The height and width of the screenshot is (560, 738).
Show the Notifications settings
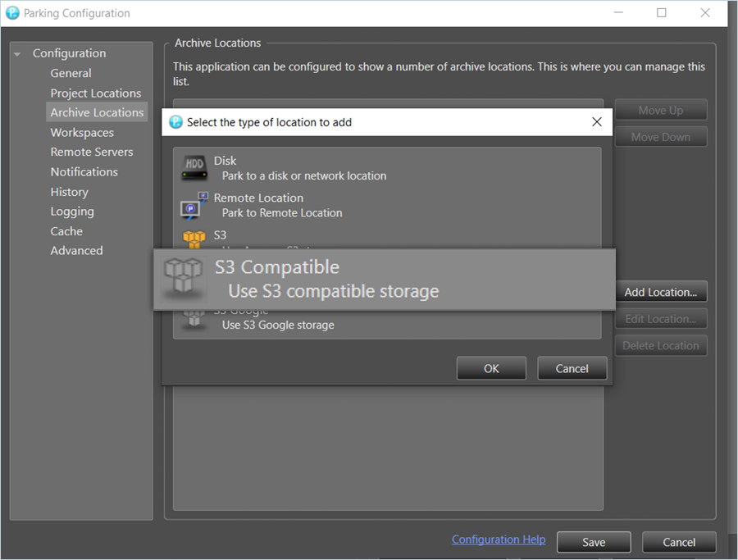84,171
